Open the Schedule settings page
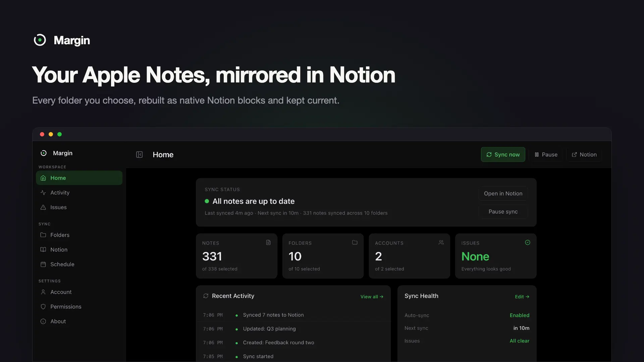This screenshot has height=362, width=644. tap(79, 264)
